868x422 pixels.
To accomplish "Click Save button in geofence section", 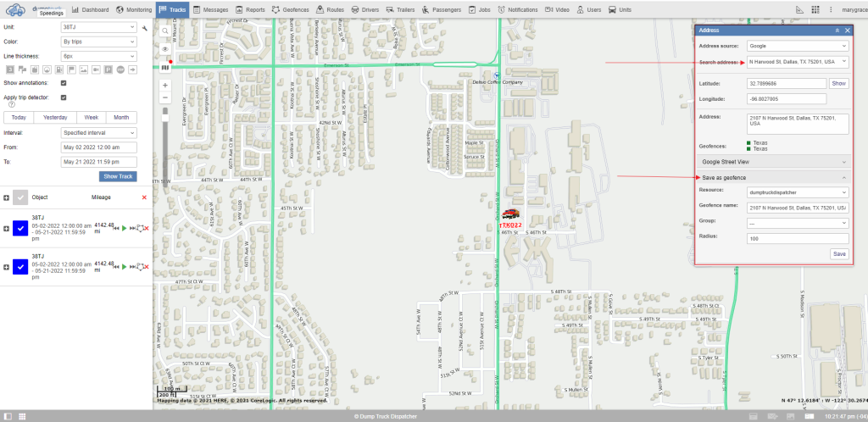I will click(x=838, y=253).
